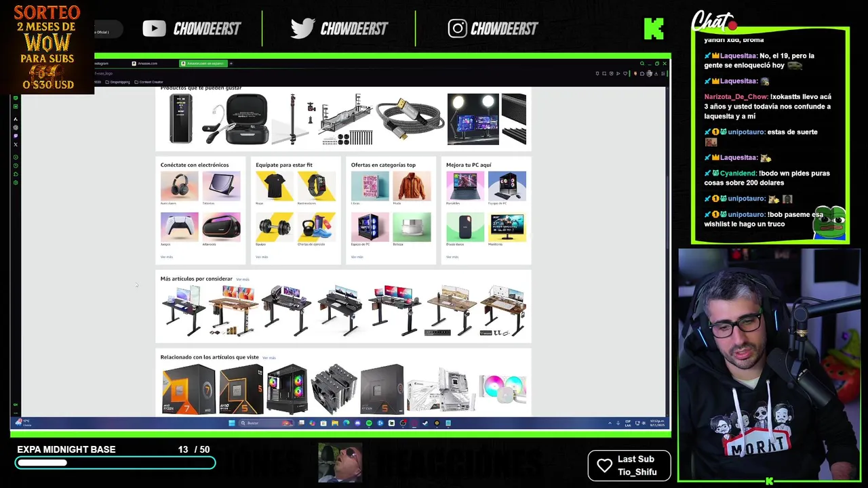Screen dimensions: 868x488
Task: Click Ver más beside Relacionado con los artículos
Action: [x=269, y=358]
